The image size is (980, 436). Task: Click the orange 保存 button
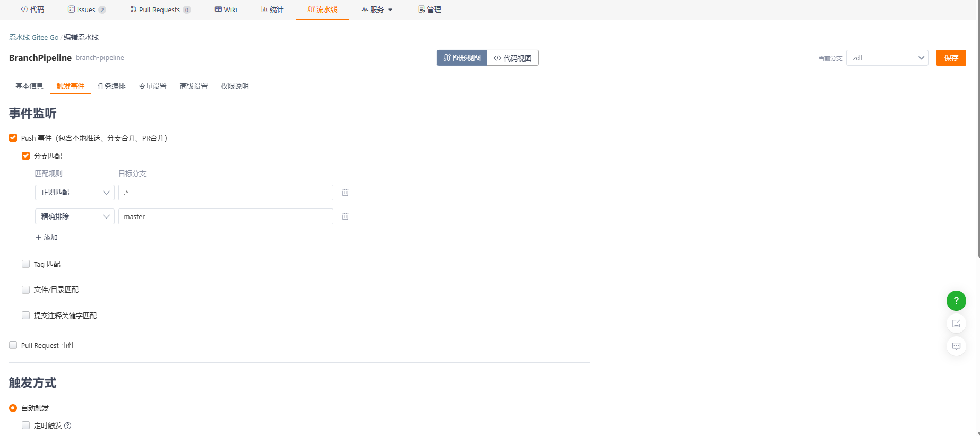(x=951, y=58)
